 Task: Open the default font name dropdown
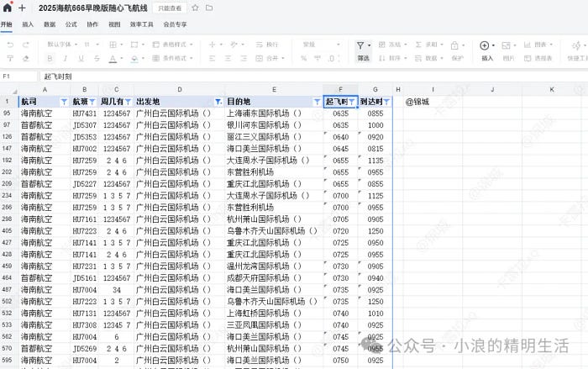click(62, 45)
